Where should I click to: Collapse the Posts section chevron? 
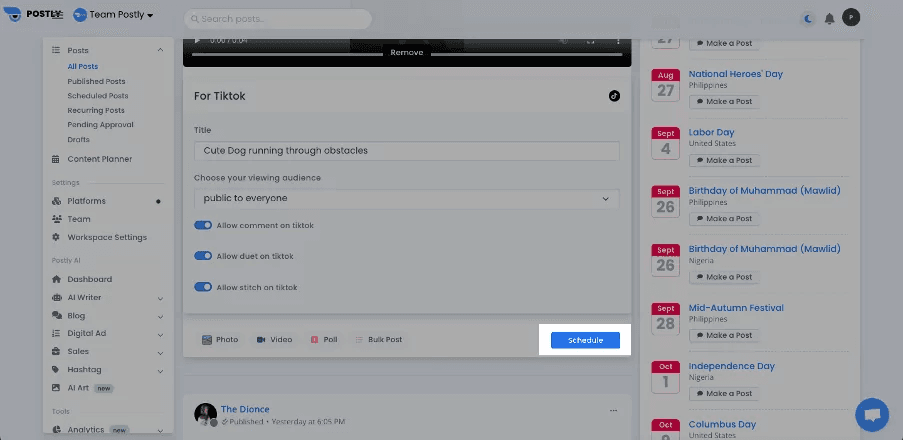click(x=160, y=51)
